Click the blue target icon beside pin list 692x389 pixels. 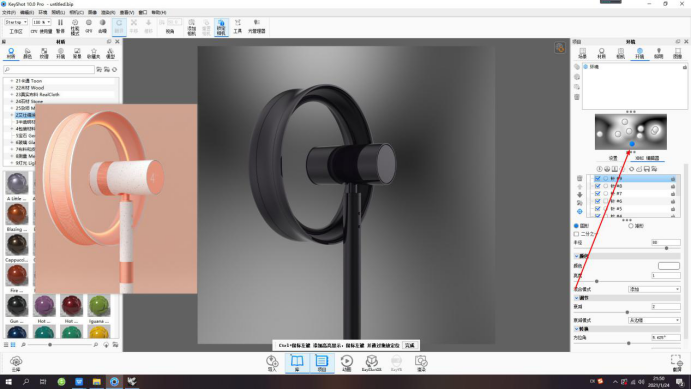[x=579, y=211]
